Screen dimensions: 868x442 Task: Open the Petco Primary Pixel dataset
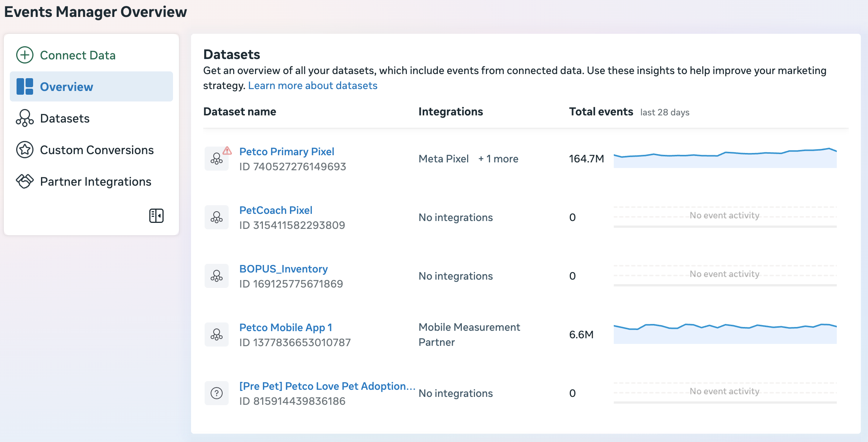coord(287,151)
